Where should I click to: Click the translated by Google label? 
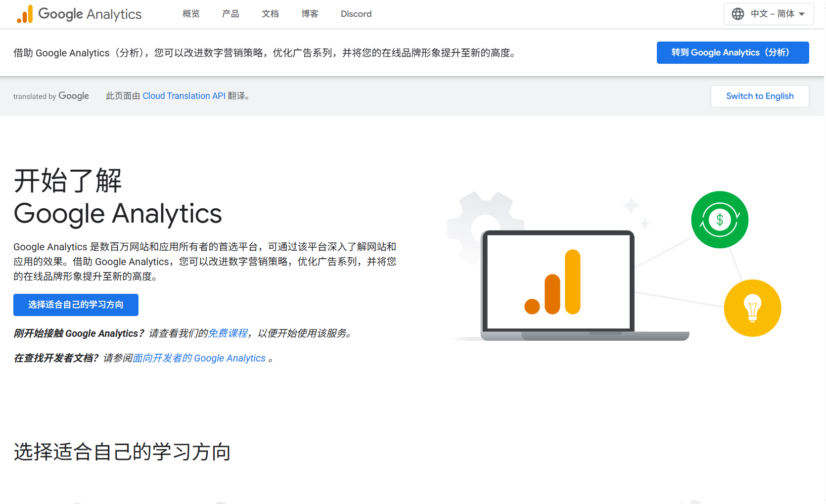click(x=51, y=96)
